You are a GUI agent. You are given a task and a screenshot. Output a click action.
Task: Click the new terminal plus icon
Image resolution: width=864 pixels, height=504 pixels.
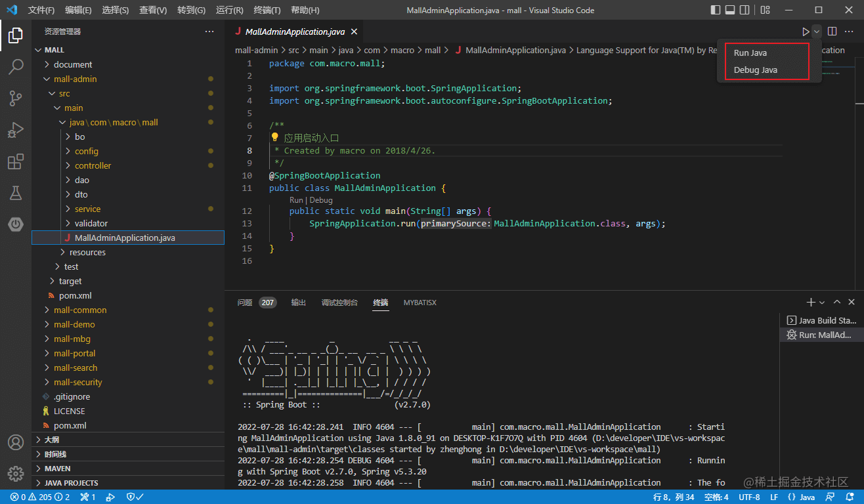point(810,303)
